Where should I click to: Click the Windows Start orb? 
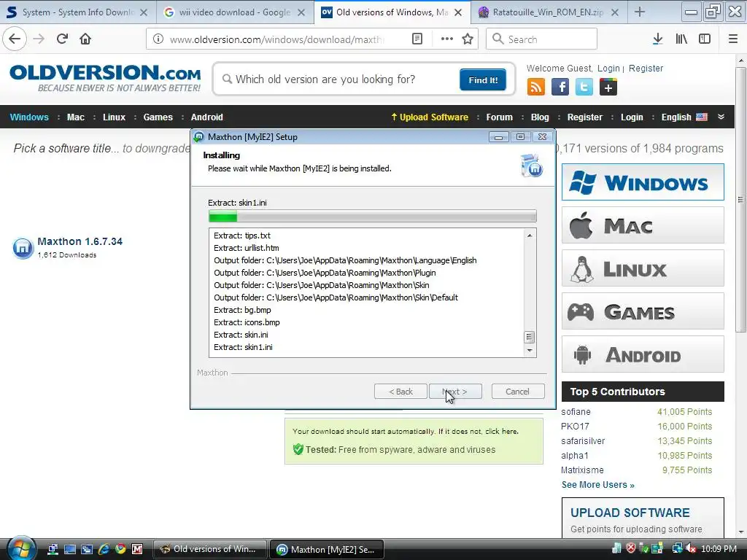click(21, 548)
